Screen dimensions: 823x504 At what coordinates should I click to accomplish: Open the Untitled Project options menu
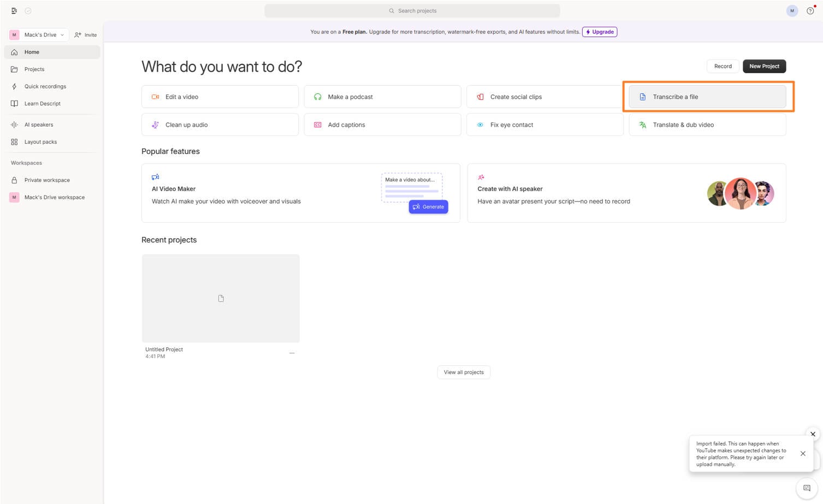tap(292, 353)
